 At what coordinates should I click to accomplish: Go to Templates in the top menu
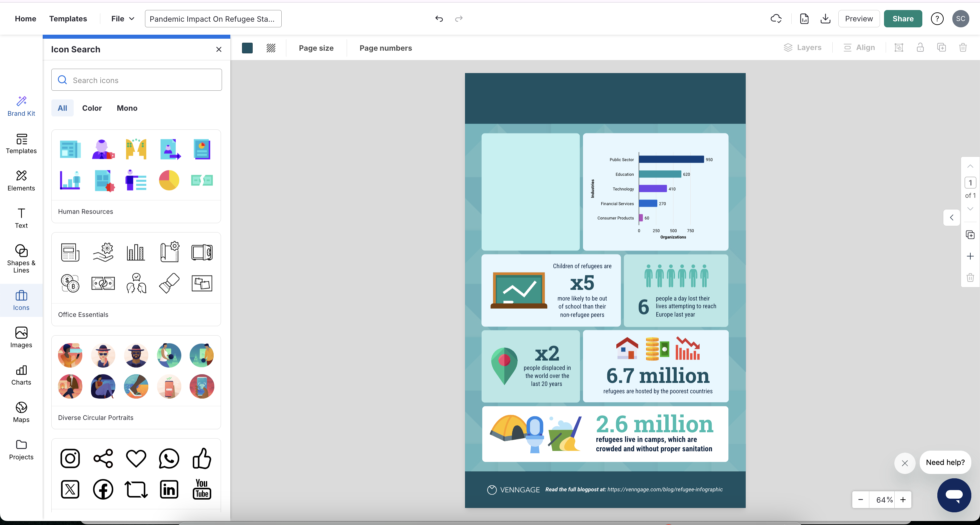tap(68, 18)
